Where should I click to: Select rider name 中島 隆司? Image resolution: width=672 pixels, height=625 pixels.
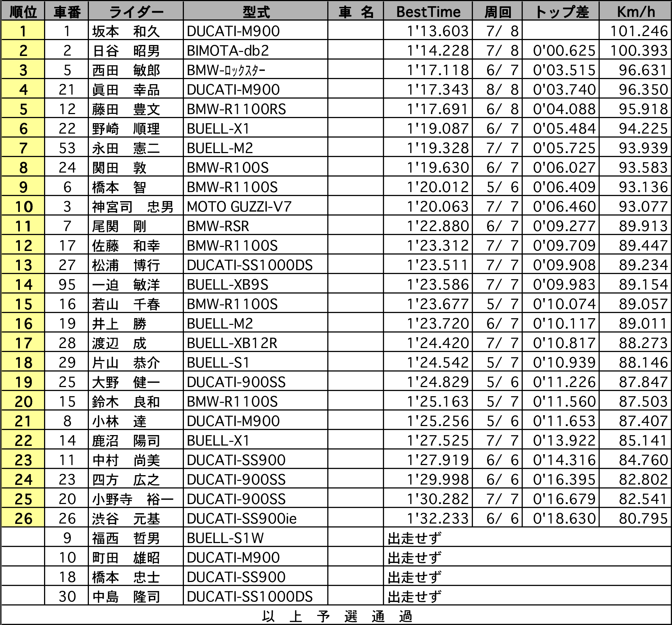point(126,596)
